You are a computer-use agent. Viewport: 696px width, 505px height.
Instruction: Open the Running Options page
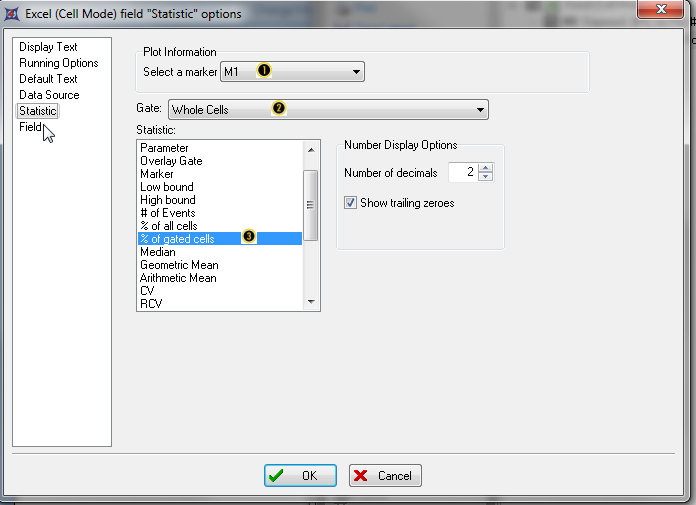coord(59,63)
